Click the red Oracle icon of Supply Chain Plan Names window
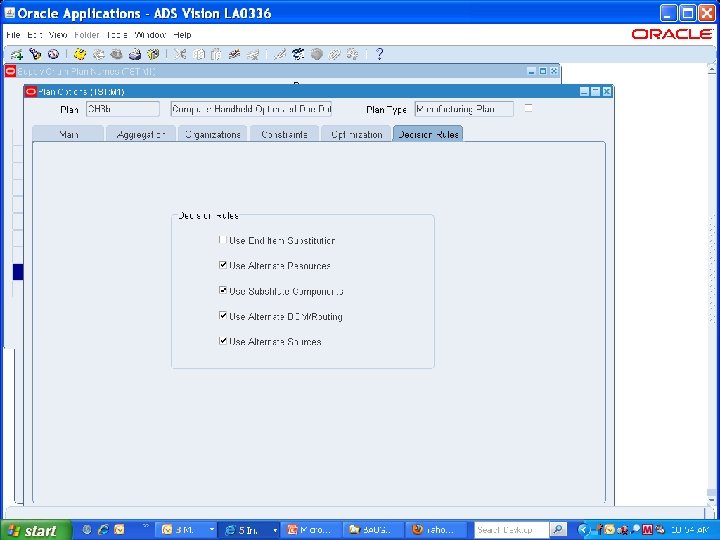The height and width of the screenshot is (540, 720). (10, 71)
